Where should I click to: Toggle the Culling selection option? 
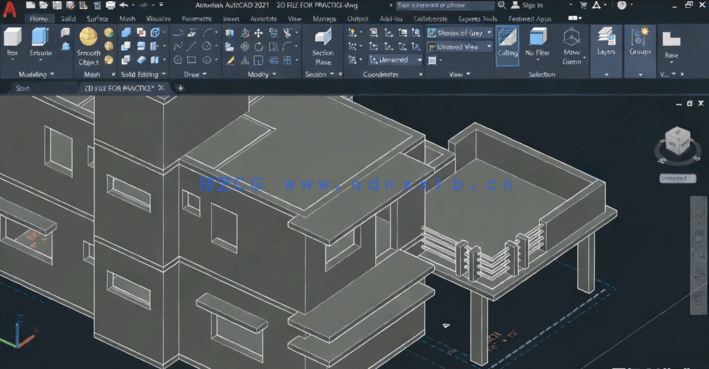(507, 45)
